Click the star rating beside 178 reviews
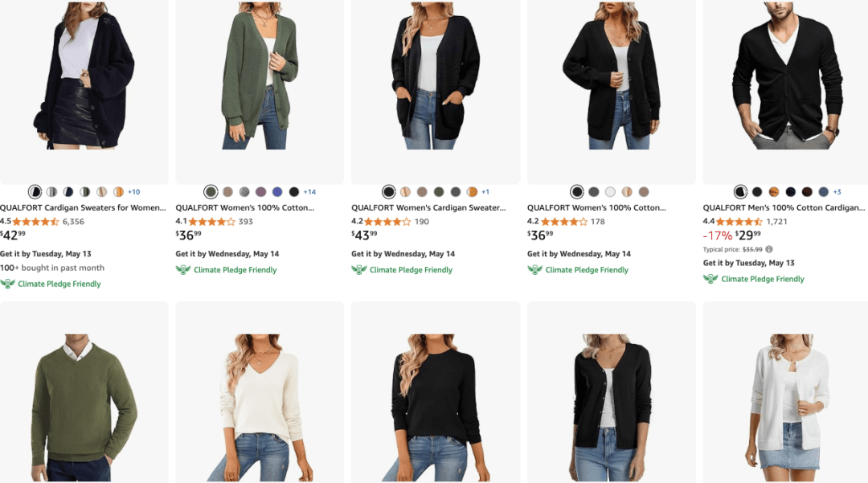This screenshot has height=483, width=868. [563, 222]
